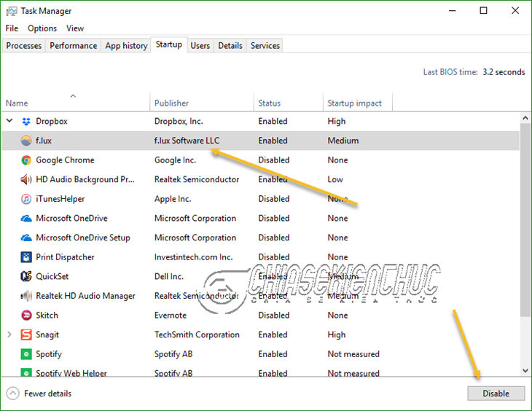The image size is (532, 411).
Task: Click the scrollbar up arrow
Action: tap(525, 118)
